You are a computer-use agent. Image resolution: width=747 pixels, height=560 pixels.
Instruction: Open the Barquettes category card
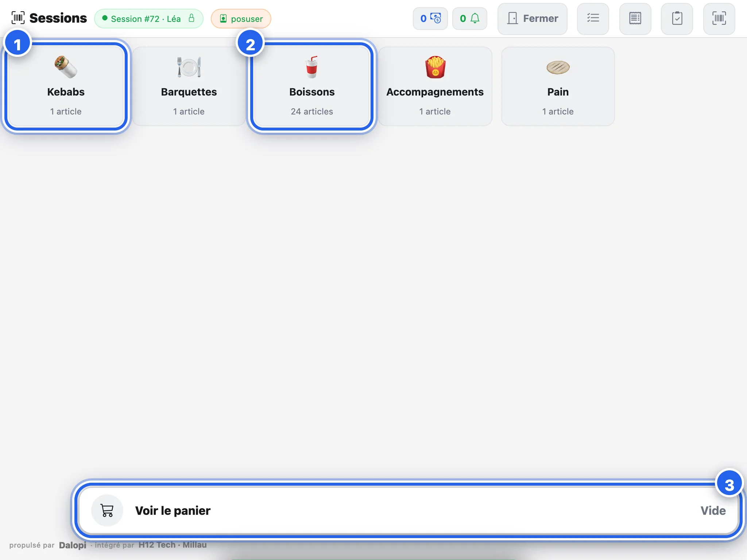coord(189,86)
